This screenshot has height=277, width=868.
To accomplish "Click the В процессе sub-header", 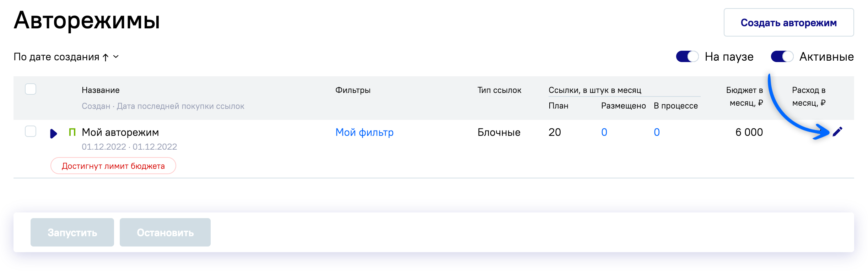I will (x=676, y=106).
